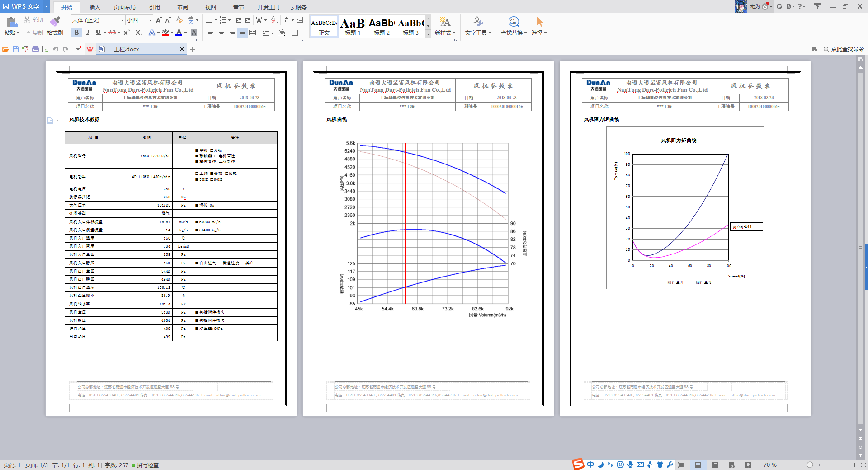Decrease font size with the A- icon

[168, 20]
